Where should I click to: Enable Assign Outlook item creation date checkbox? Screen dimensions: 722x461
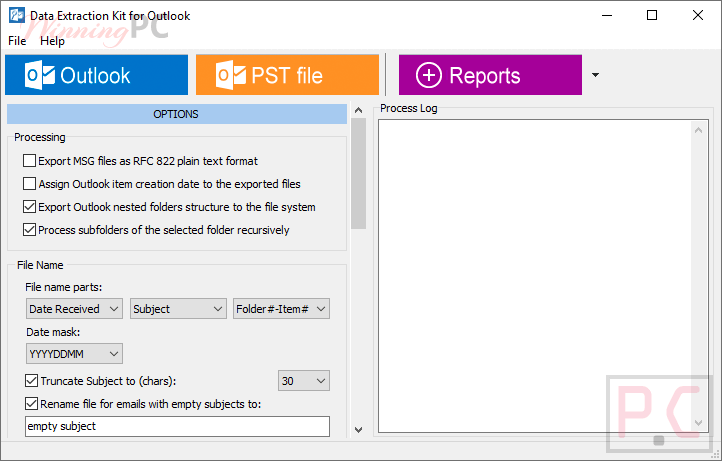coord(29,184)
